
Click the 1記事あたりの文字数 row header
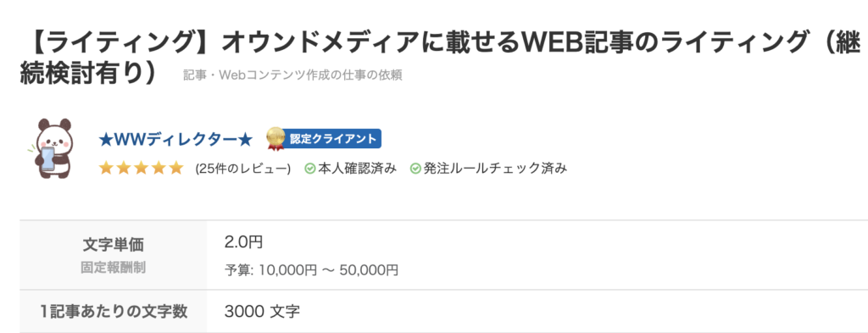113,311
